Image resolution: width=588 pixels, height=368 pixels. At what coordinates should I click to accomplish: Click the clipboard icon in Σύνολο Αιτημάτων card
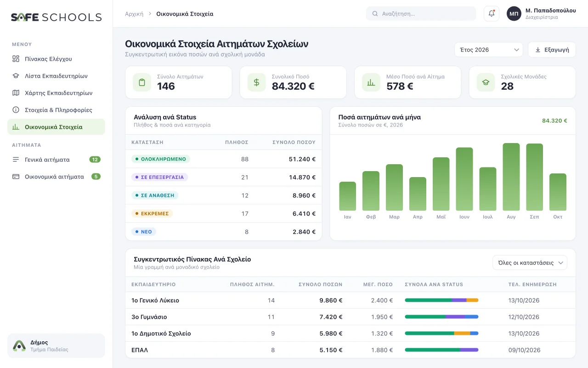click(142, 82)
